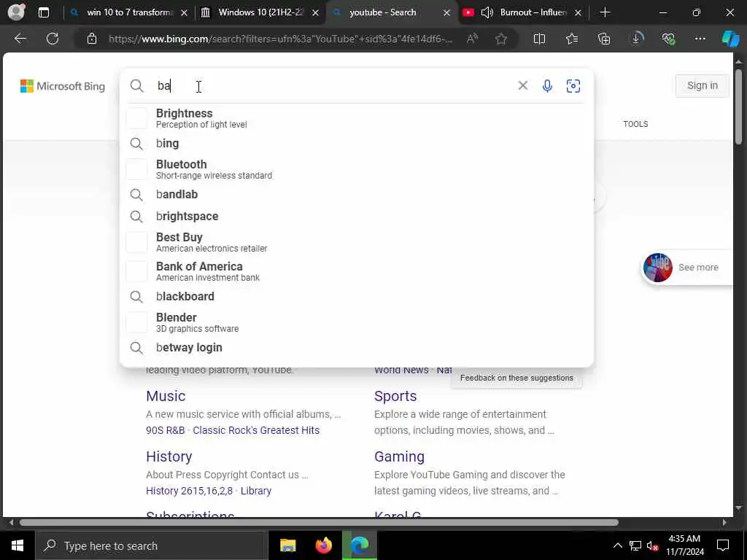Open the Windows Start button
Screen dimensions: 747x560
(18, 545)
